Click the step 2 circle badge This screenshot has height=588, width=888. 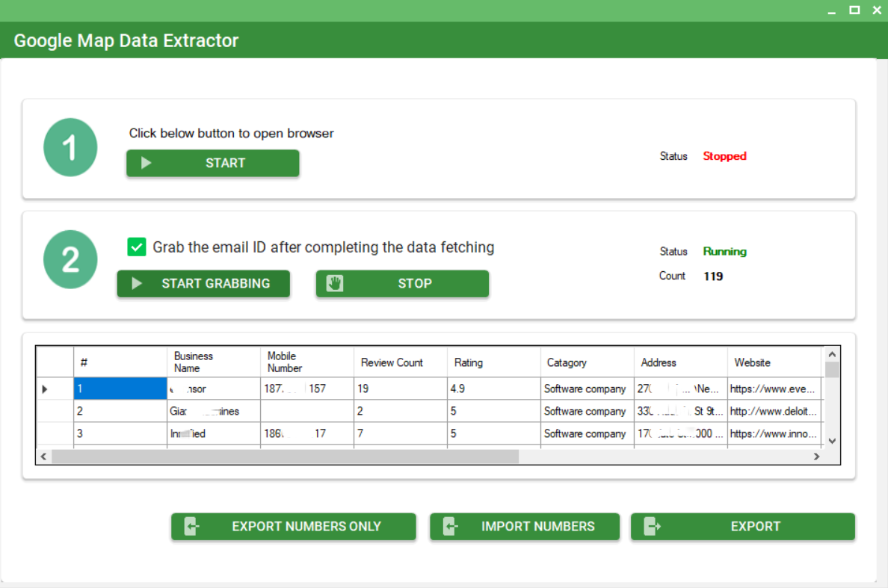tap(70, 259)
